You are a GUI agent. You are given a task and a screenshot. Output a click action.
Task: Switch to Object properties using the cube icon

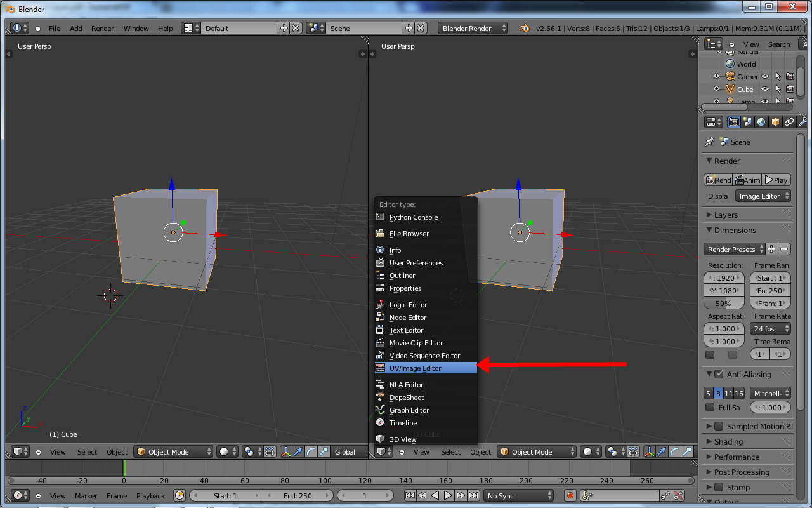(775, 122)
